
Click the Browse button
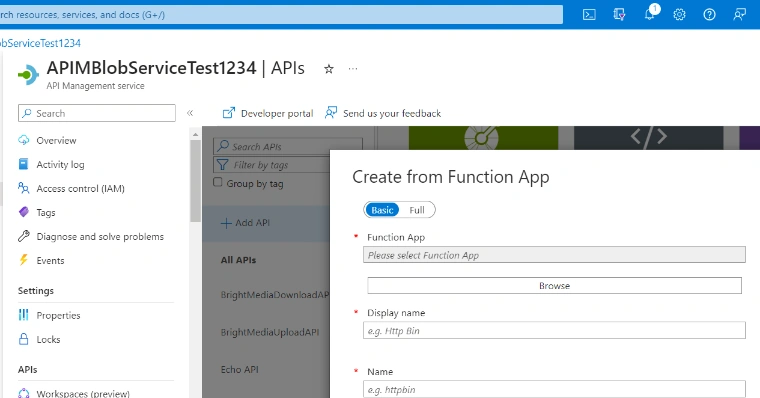554,286
